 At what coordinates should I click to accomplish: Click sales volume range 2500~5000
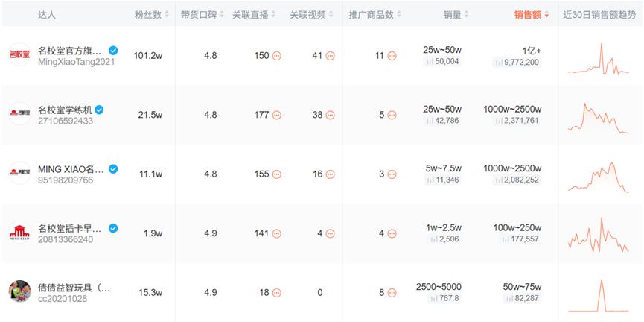[x=439, y=287]
